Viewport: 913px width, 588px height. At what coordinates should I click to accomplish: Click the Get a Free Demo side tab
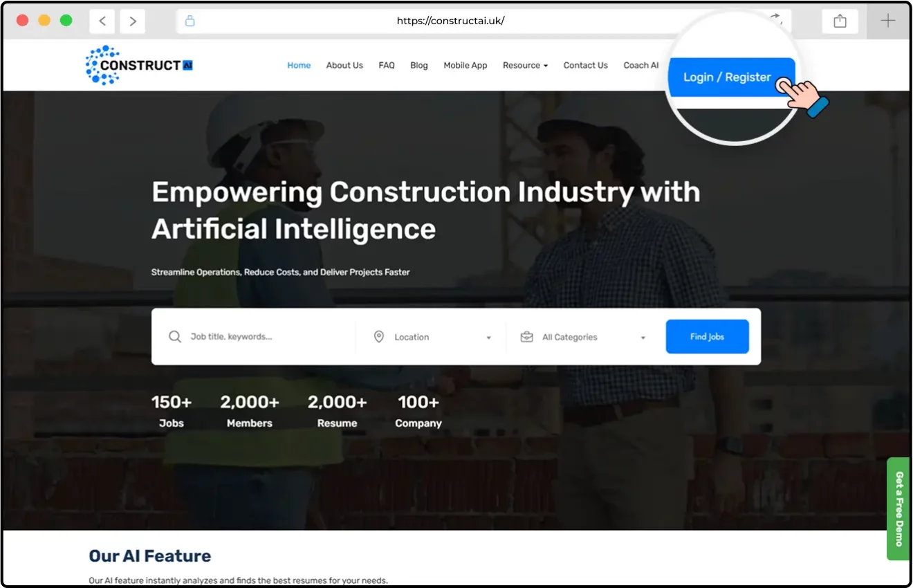click(x=898, y=508)
